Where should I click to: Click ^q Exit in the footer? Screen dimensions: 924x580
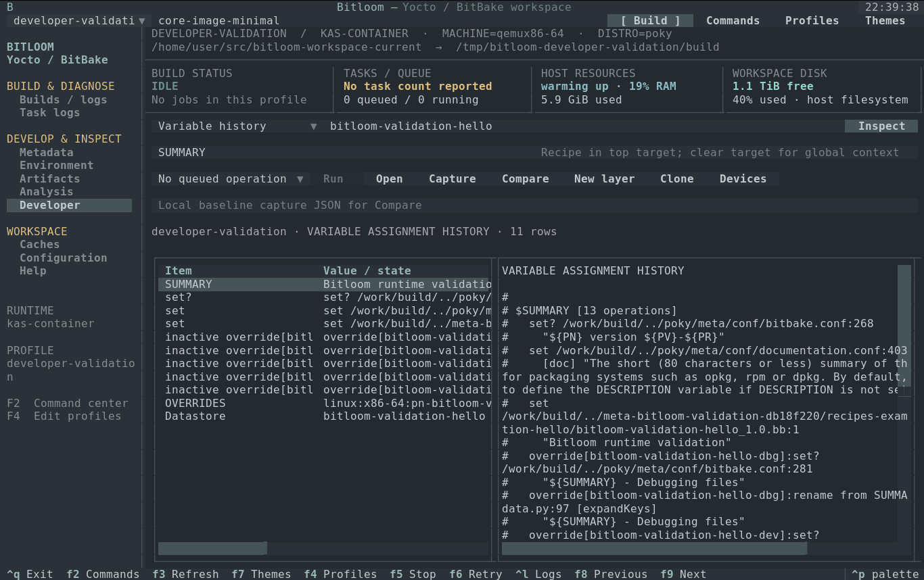coord(30,575)
